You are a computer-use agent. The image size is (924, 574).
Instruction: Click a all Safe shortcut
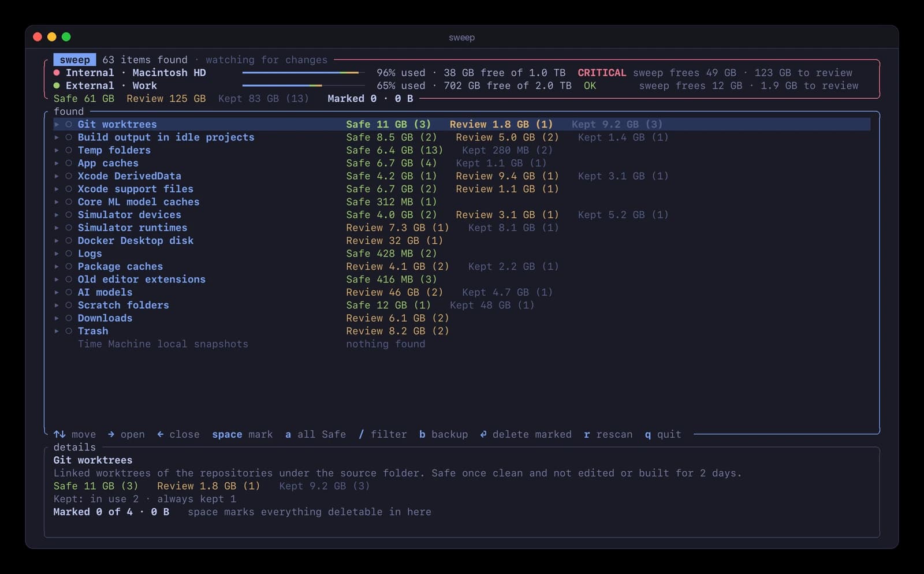[x=315, y=434]
